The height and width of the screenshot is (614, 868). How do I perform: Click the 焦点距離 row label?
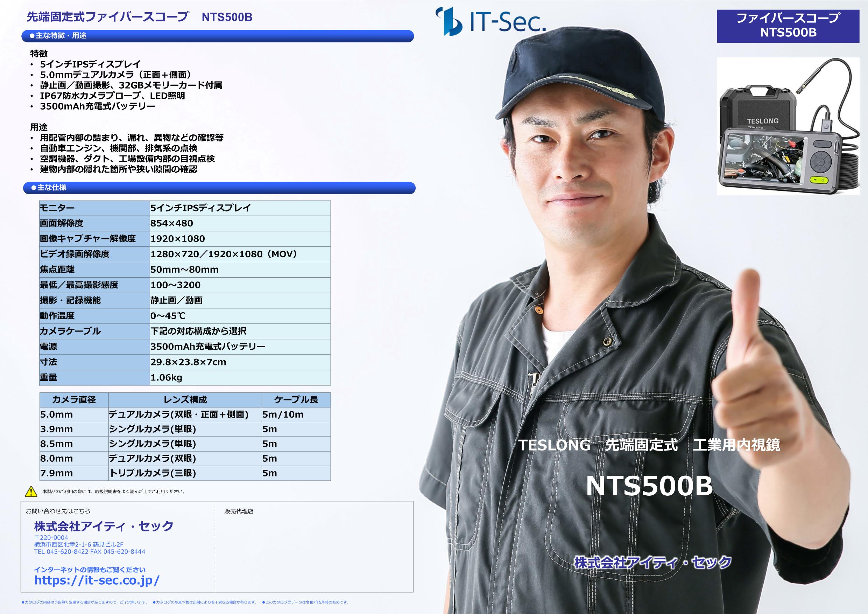[x=94, y=270]
